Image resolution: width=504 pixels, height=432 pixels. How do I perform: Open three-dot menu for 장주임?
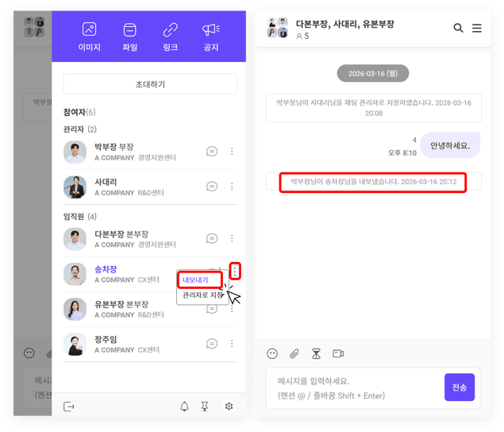pos(232,344)
